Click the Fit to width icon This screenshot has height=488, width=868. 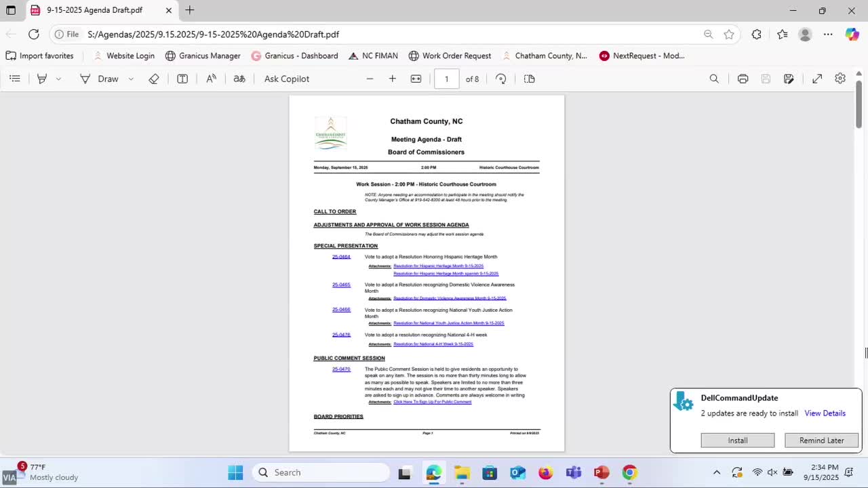coord(416,79)
